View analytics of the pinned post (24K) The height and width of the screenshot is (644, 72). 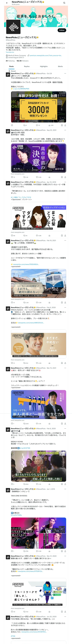tap(51, 125)
